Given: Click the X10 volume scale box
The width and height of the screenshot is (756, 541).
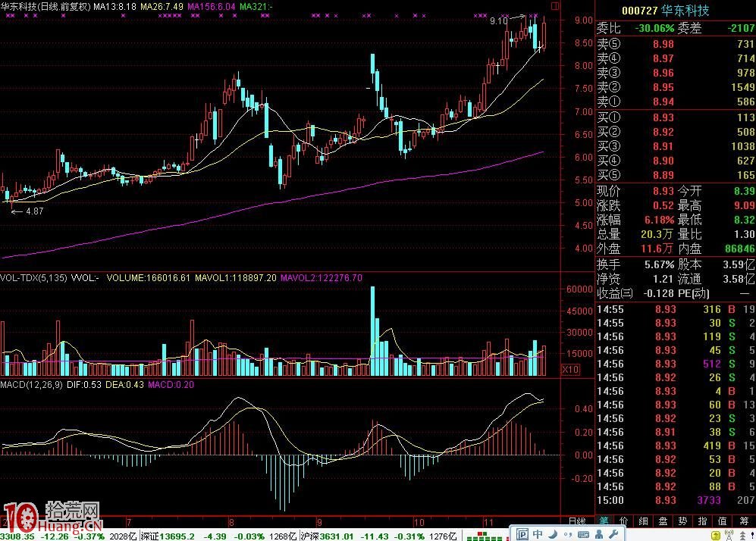Looking at the screenshot, I should [570, 370].
